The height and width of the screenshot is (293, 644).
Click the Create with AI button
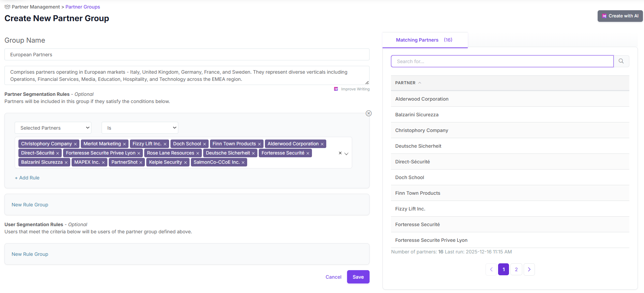[620, 16]
